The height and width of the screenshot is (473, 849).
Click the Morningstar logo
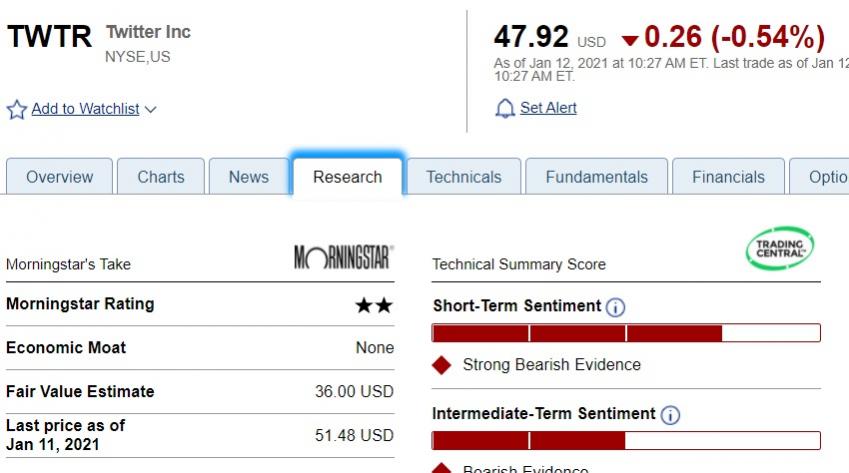(x=344, y=258)
